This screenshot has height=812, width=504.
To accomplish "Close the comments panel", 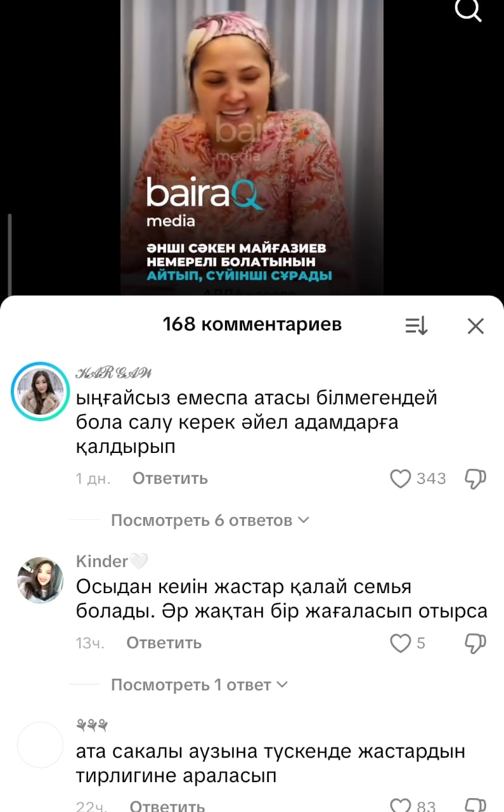I will (475, 326).
